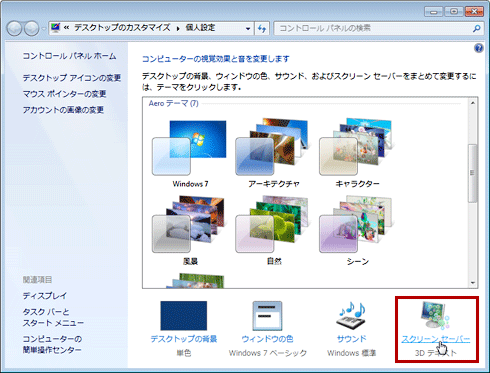Click the コンピューターの視覚効果と音を変更します heading
Image resolution: width=490 pixels, height=373 pixels.
[216, 59]
